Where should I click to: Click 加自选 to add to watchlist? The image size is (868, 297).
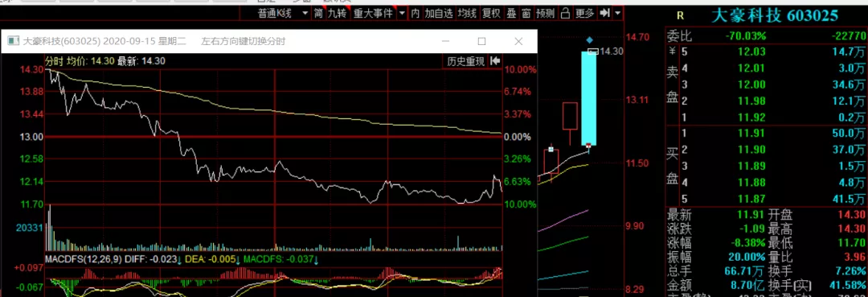pos(439,13)
